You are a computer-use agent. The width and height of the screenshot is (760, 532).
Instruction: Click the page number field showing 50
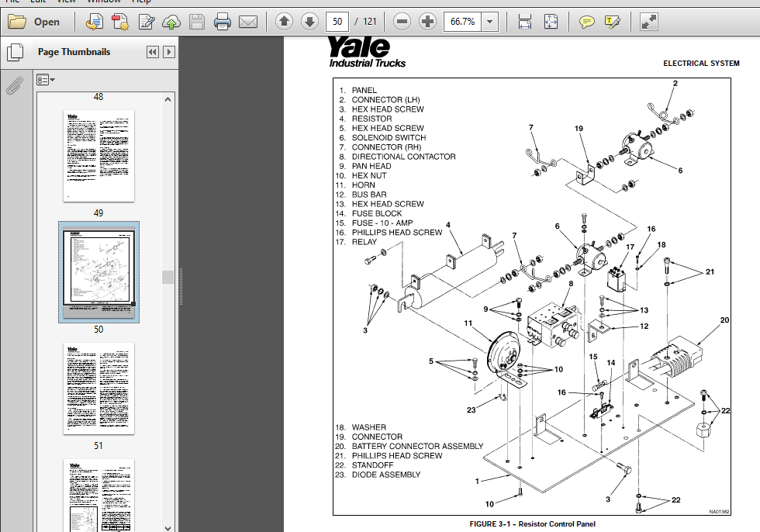tap(337, 21)
